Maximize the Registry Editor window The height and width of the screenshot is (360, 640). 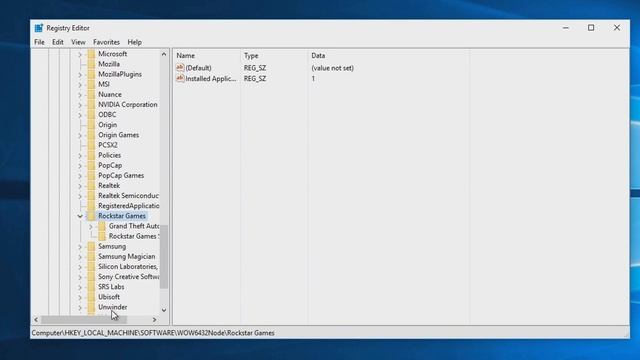pos(591,28)
